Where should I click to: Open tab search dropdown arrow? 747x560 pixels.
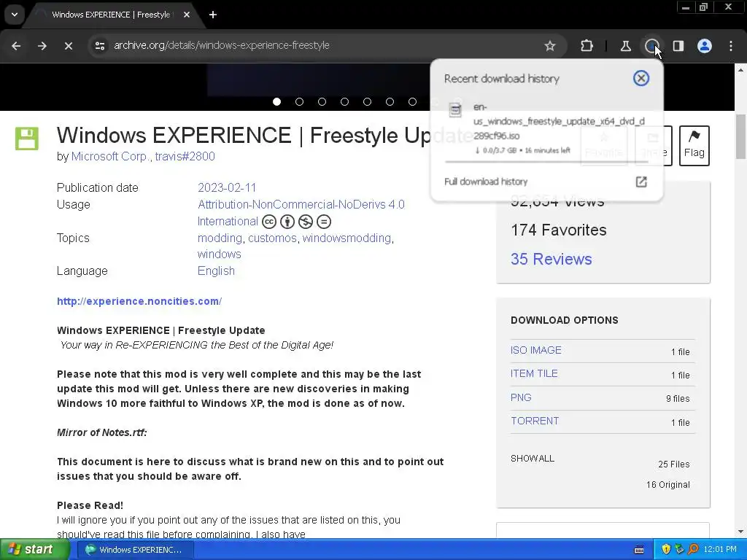point(15,15)
